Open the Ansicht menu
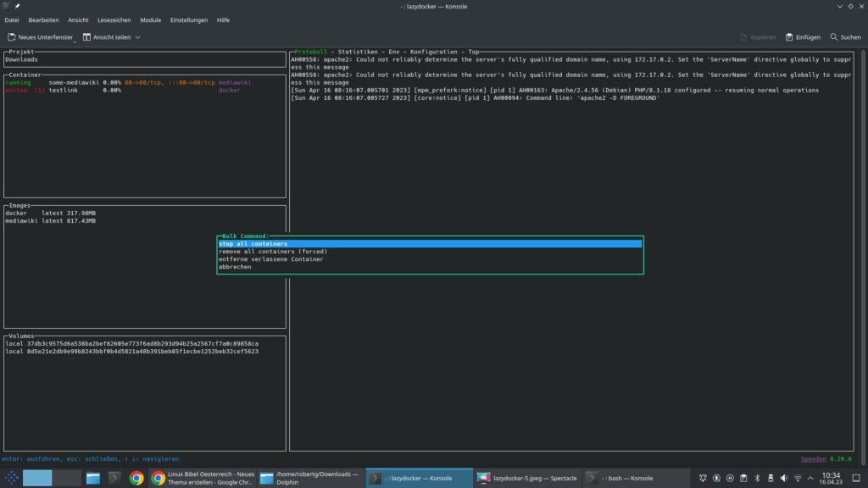The height and width of the screenshot is (488, 868). 78,20
